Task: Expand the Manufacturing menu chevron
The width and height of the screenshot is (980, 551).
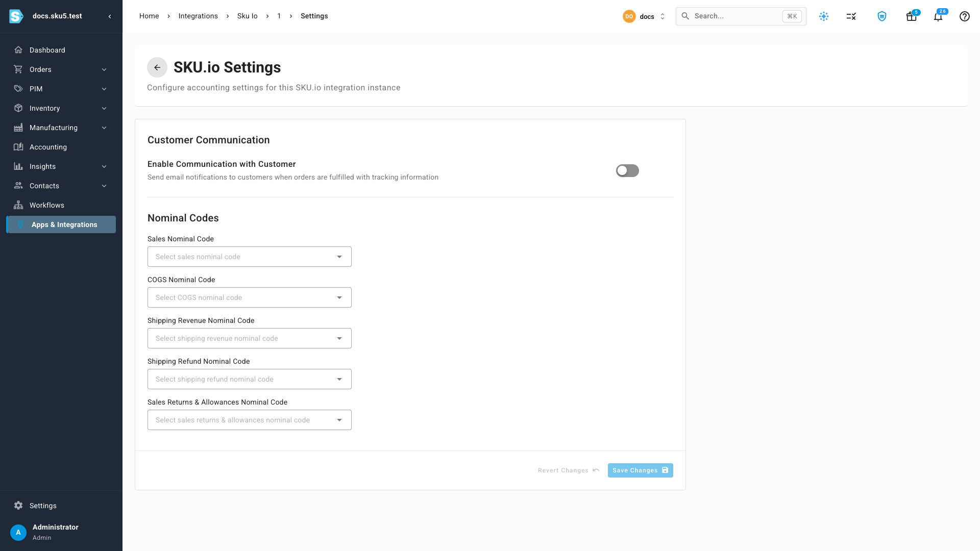Action: [x=104, y=128]
